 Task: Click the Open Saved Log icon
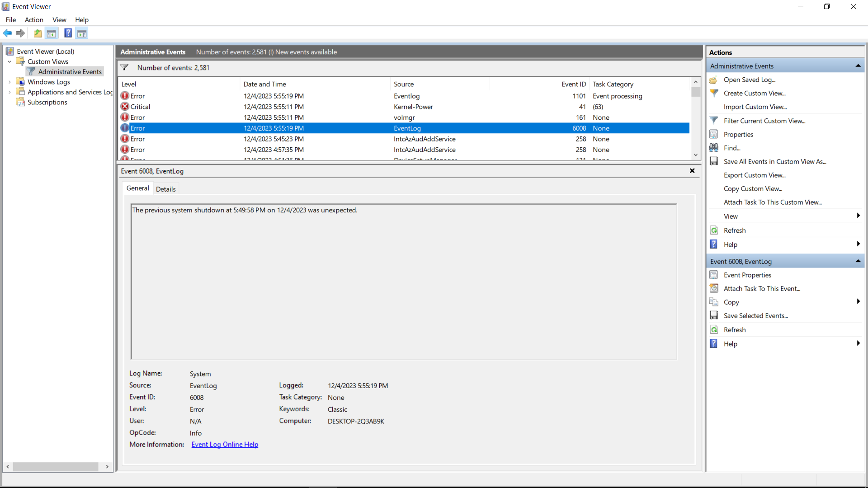[714, 80]
